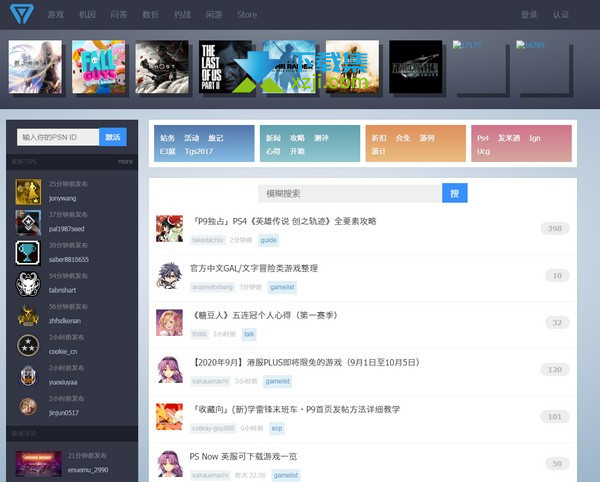Image resolution: width=600 pixels, height=482 pixels.
Task: Click the talk tag
Action: tap(249, 334)
